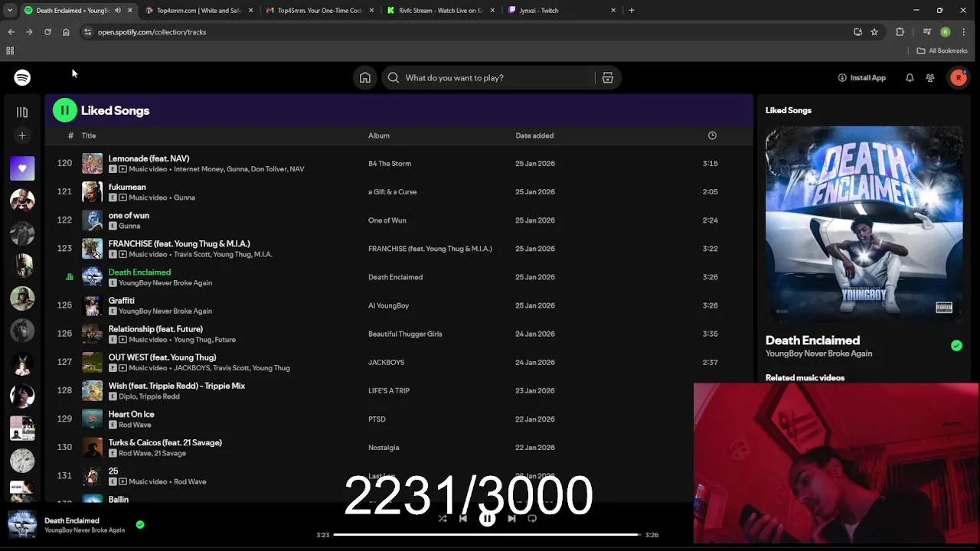
Task: Select Turks & Caicos (feat. 21 Savage)
Action: click(x=165, y=442)
